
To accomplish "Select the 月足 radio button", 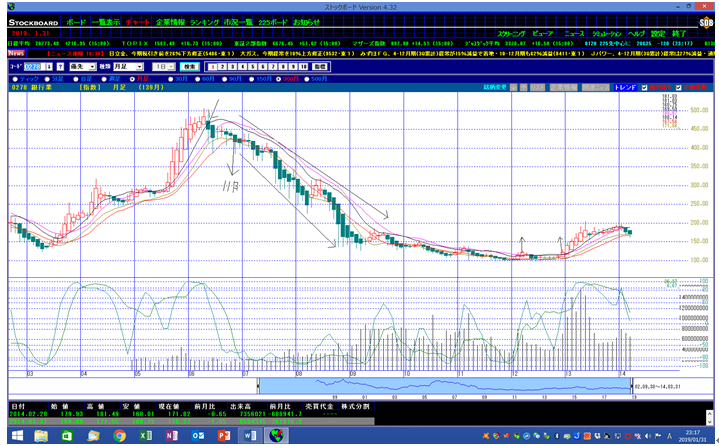I will click(133, 79).
